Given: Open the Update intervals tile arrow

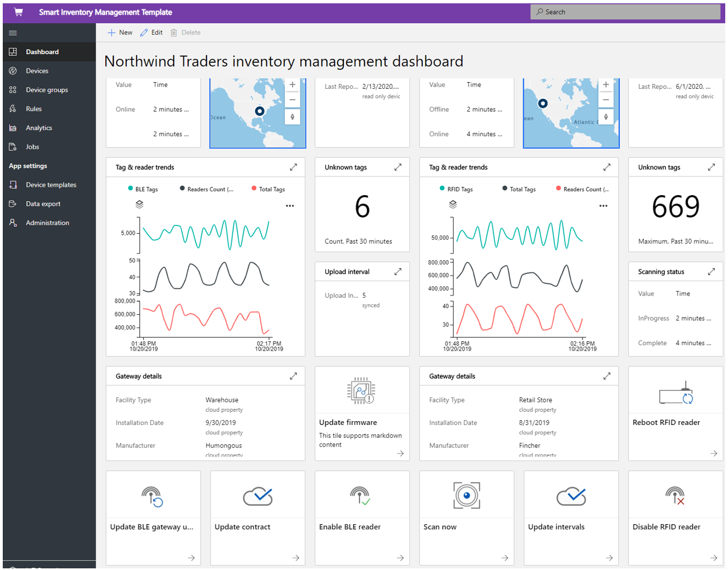Looking at the screenshot, I should pos(610,558).
